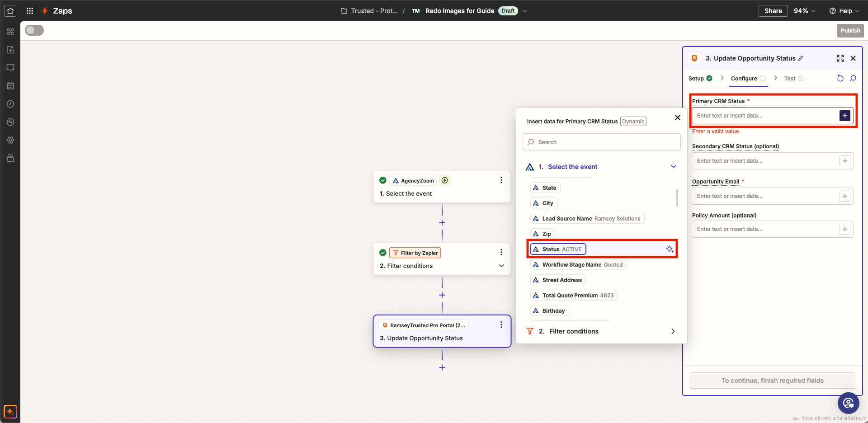The width and height of the screenshot is (868, 423).
Task: Toggle the Zap on/off switch
Action: 34,30
